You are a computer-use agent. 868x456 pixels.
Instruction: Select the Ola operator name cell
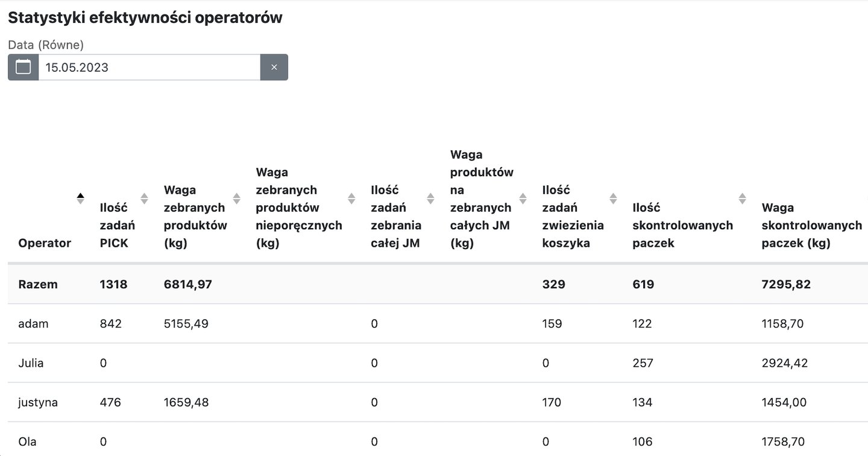pyautogui.click(x=27, y=442)
